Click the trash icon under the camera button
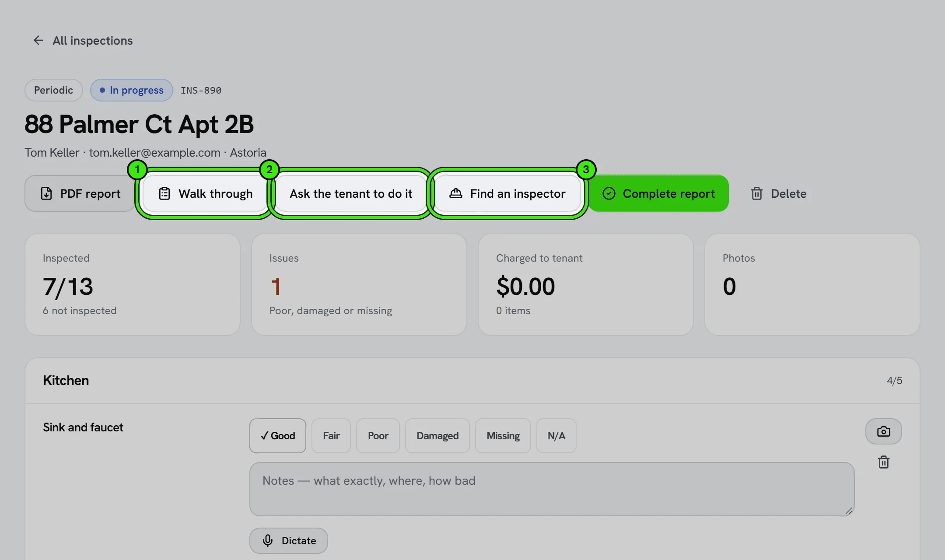Image resolution: width=945 pixels, height=560 pixels. pos(883,462)
